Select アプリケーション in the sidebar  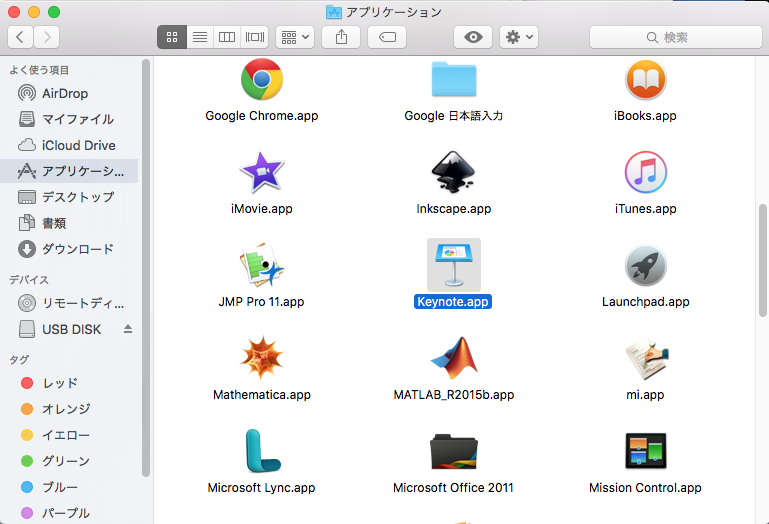point(69,171)
